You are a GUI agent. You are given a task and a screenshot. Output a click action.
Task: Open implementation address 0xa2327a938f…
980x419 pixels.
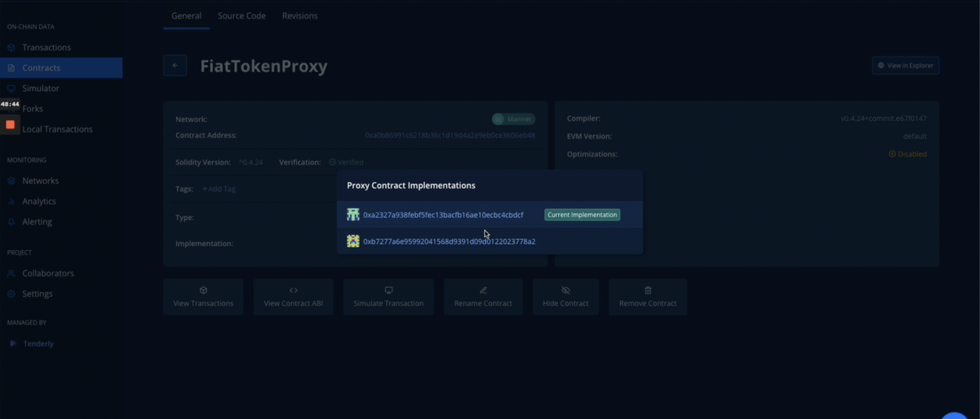pos(443,215)
